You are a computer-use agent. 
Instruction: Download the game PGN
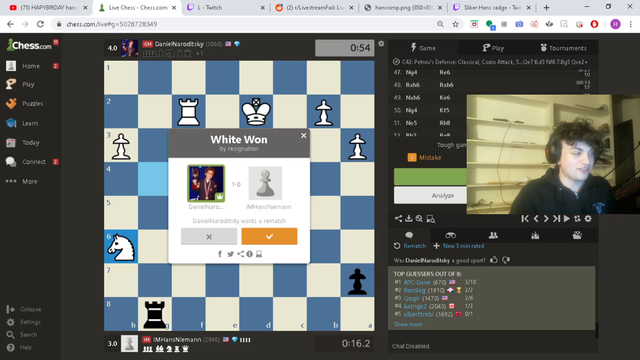(x=409, y=219)
